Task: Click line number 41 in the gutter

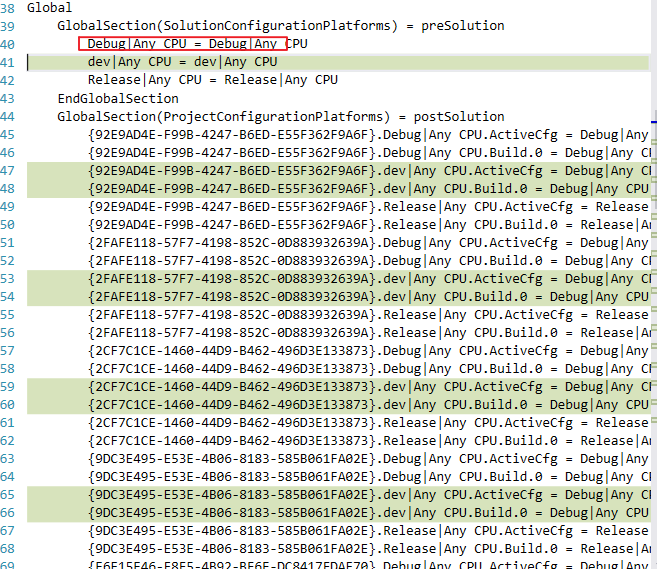Action: pyautogui.click(x=7, y=63)
